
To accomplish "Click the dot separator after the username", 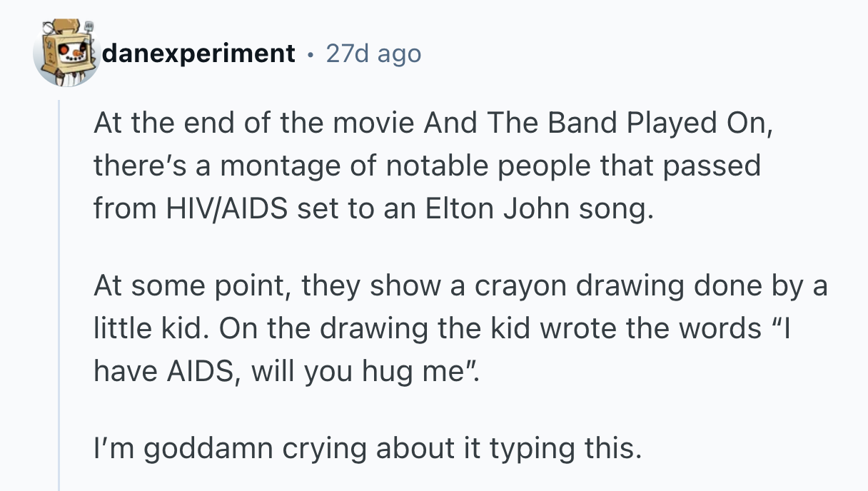I will [311, 54].
